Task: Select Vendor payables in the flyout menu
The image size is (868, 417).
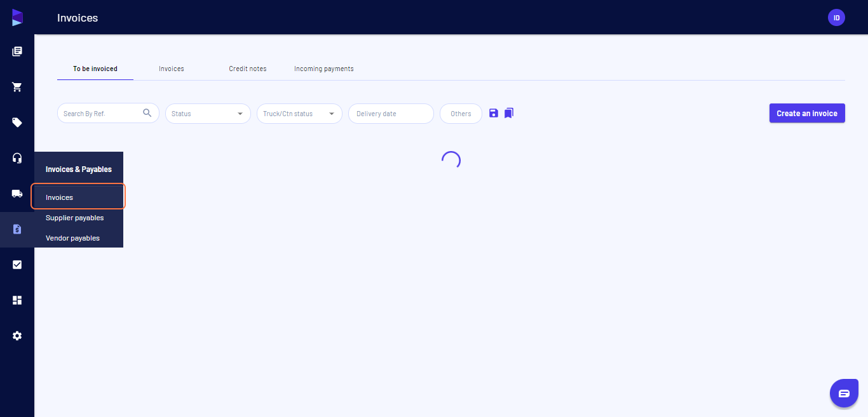Action: point(78,238)
